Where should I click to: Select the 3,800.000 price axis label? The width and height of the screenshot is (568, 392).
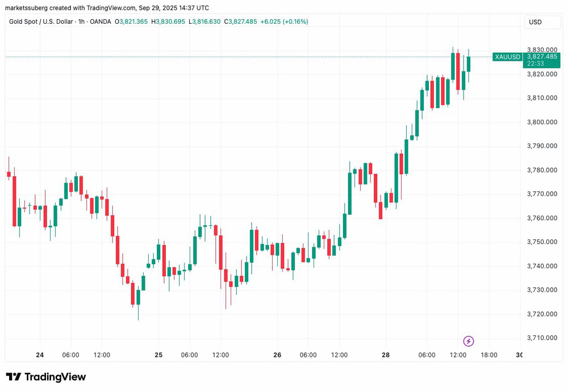click(x=542, y=122)
